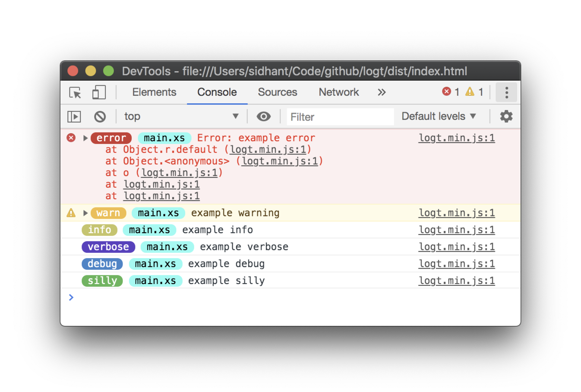Expand the error message stack trace
The image size is (581, 392).
pyautogui.click(x=85, y=138)
